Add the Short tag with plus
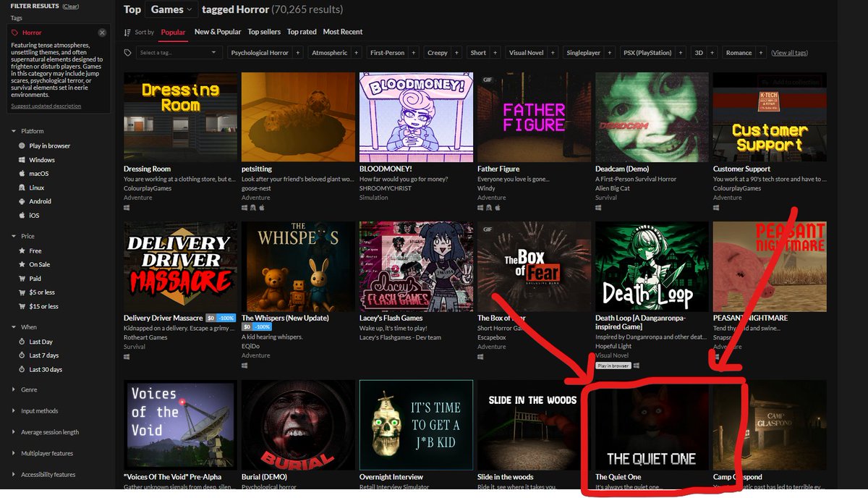Image resolution: width=868 pixels, height=498 pixels. click(496, 53)
